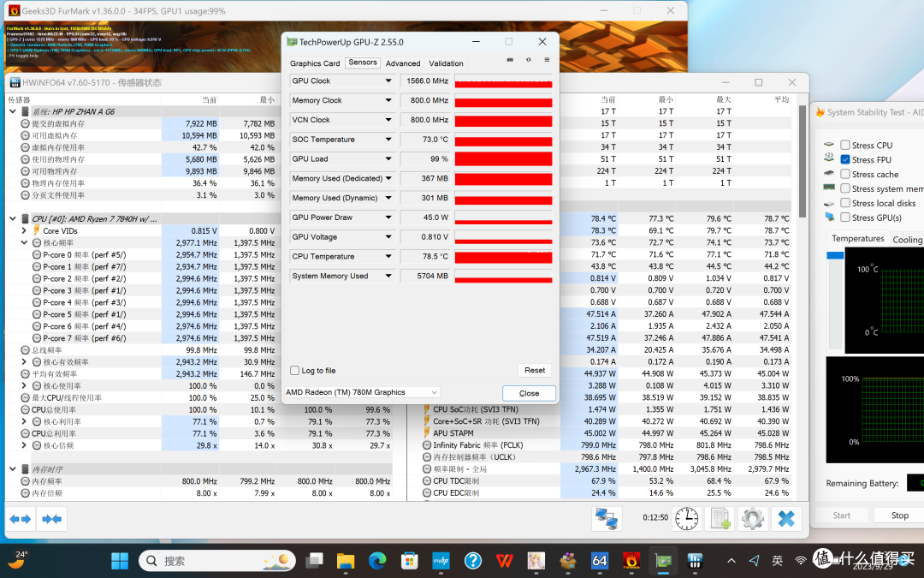Screen dimensions: 924x578
Task: Click Start in System Stability Test
Action: pos(841,515)
